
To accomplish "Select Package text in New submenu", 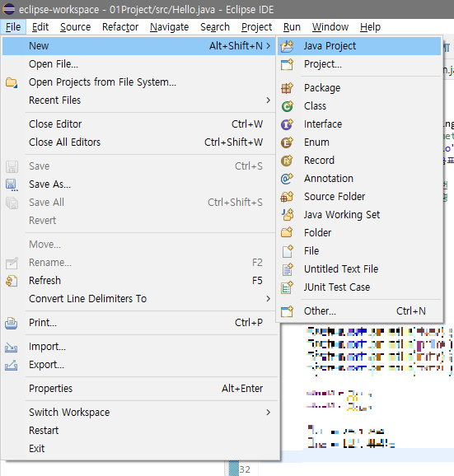I will [322, 88].
